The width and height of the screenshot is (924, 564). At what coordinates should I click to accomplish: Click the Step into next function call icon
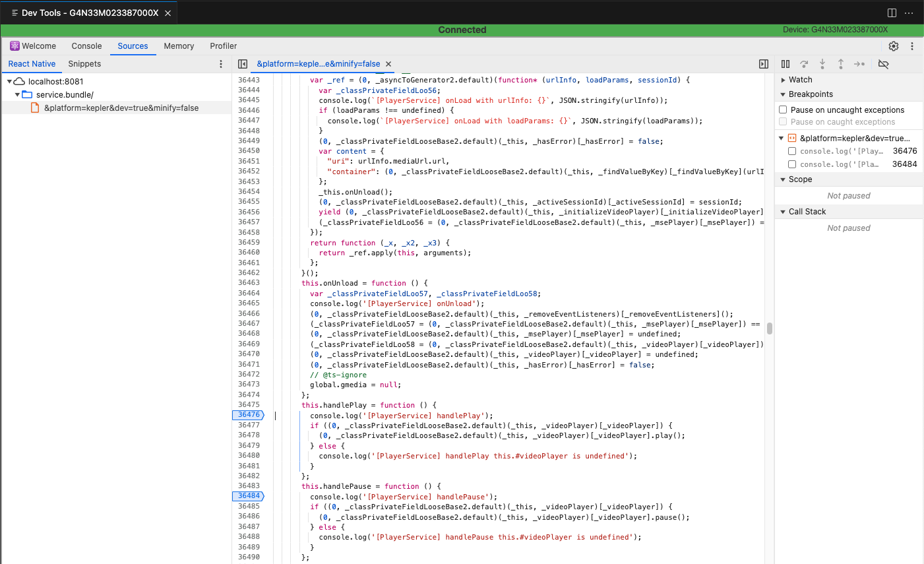[822, 63]
